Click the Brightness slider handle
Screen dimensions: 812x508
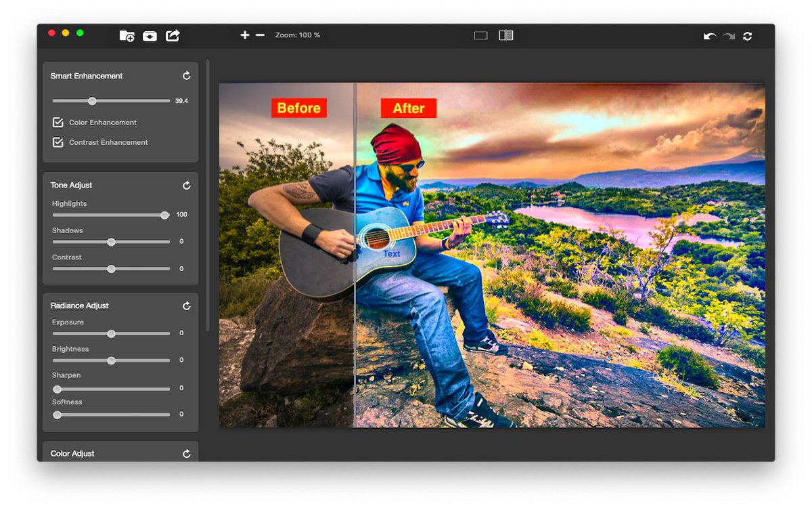111,360
